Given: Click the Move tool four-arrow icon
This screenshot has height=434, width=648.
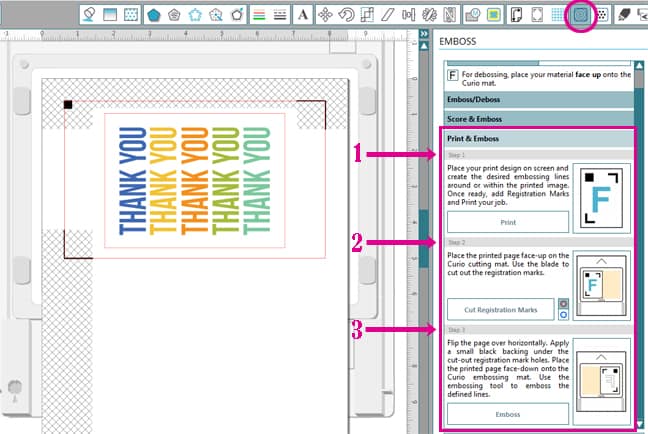Looking at the screenshot, I should (x=325, y=15).
